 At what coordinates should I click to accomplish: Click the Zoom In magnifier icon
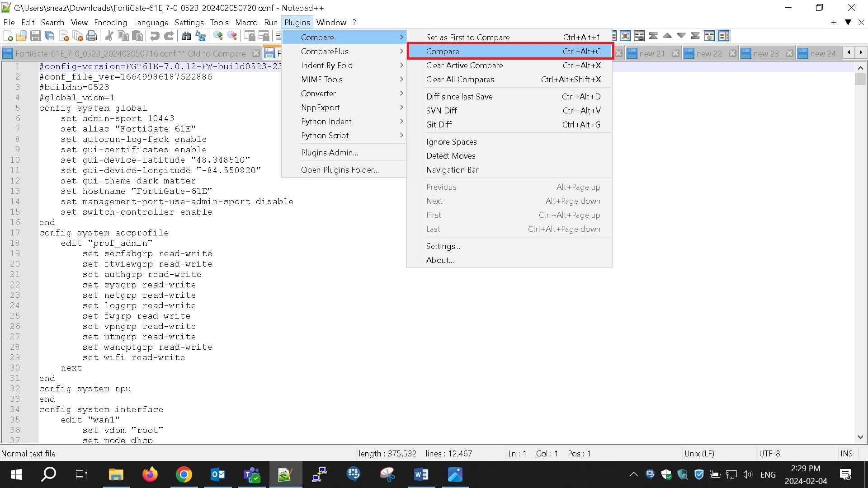point(218,36)
